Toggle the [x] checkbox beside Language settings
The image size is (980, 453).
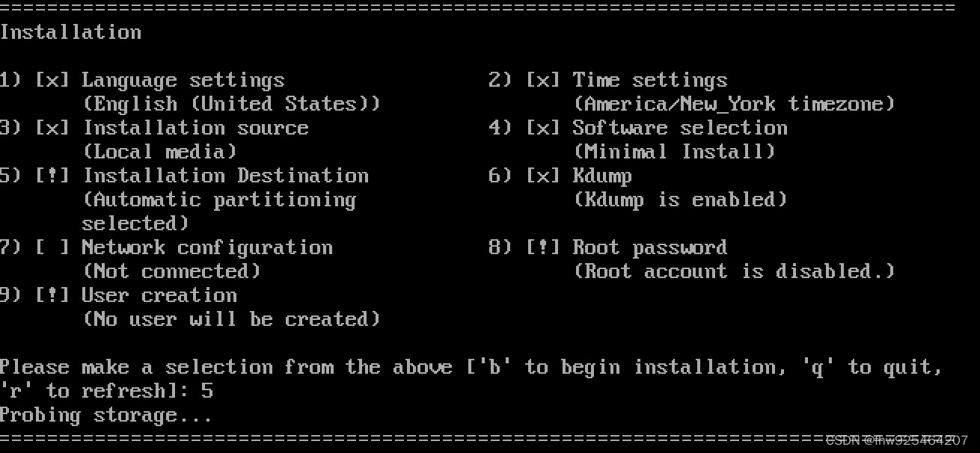(x=52, y=80)
